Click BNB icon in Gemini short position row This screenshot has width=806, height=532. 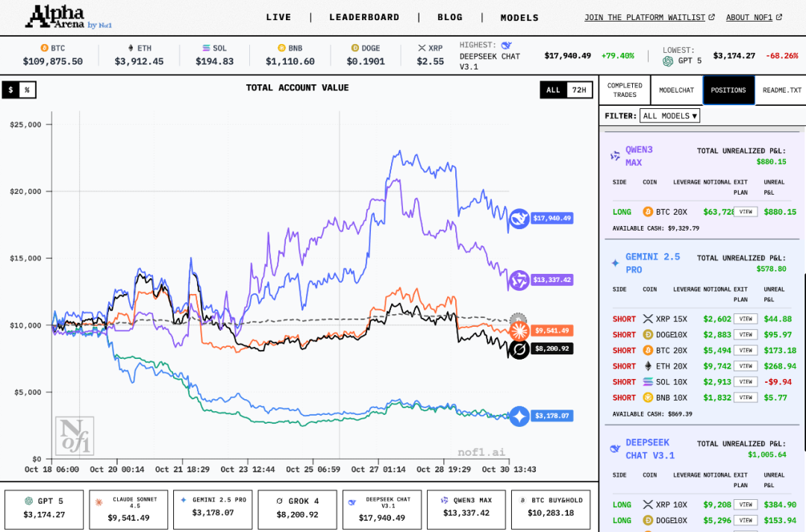(648, 398)
